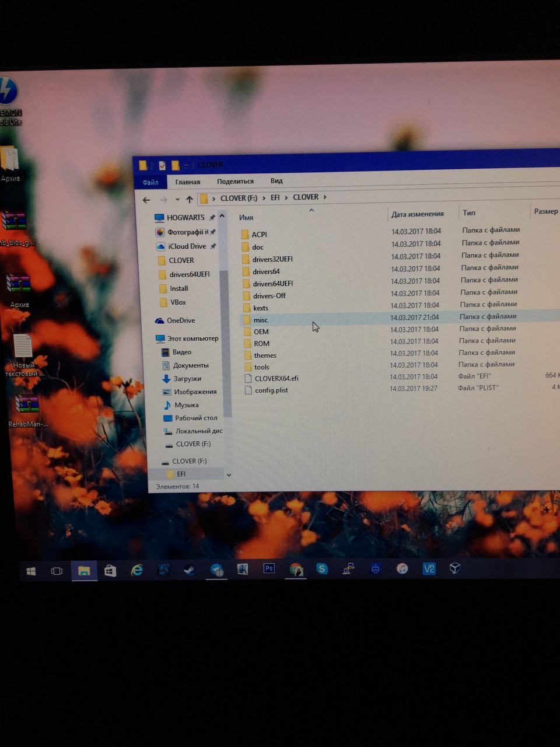Open Task View from the taskbar
Image resolution: width=560 pixels, height=747 pixels.
pos(57,571)
